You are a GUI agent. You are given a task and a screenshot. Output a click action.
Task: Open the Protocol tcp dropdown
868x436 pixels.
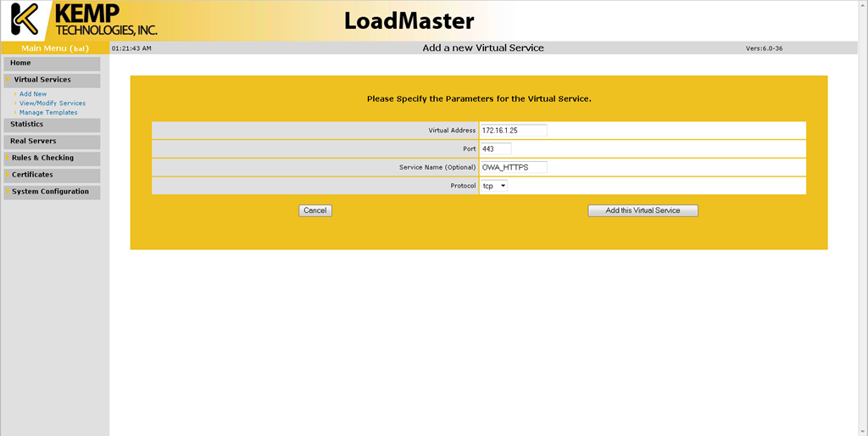click(494, 186)
